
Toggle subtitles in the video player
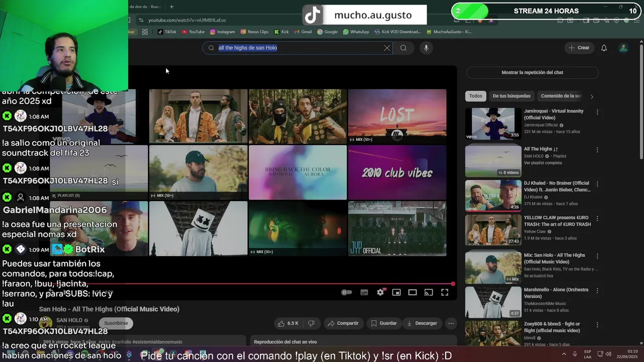coord(364,292)
